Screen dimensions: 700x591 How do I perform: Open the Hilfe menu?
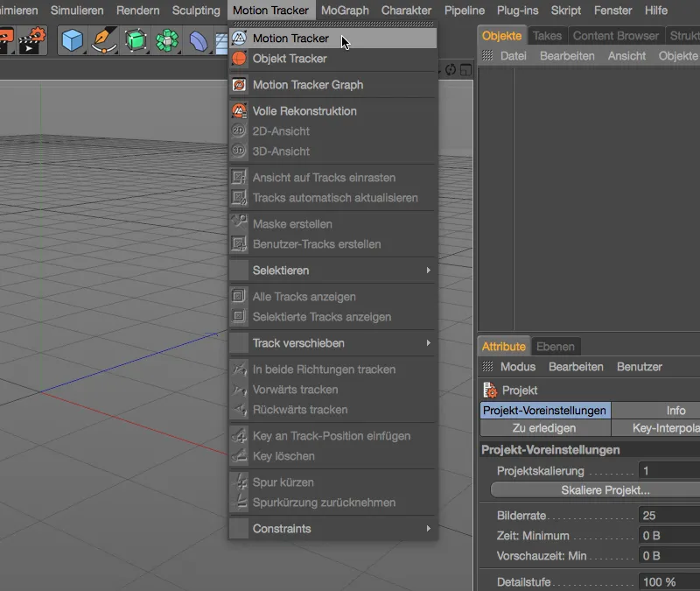point(655,11)
